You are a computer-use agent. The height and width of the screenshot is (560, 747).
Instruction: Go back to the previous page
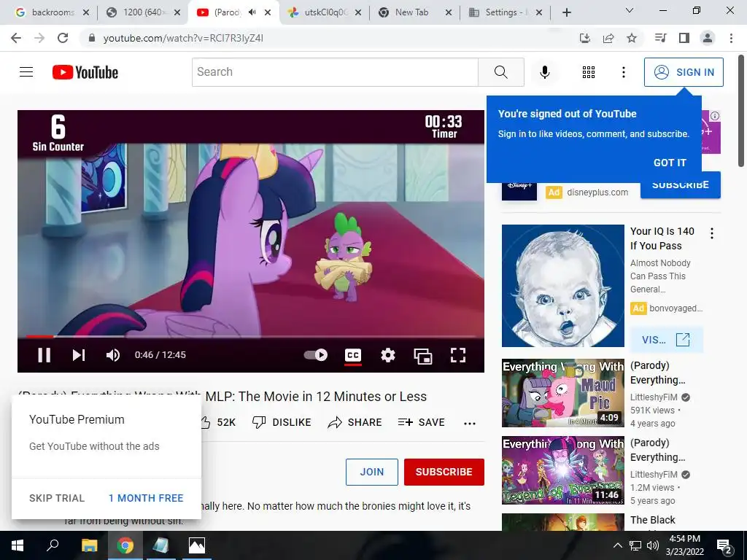[16, 38]
